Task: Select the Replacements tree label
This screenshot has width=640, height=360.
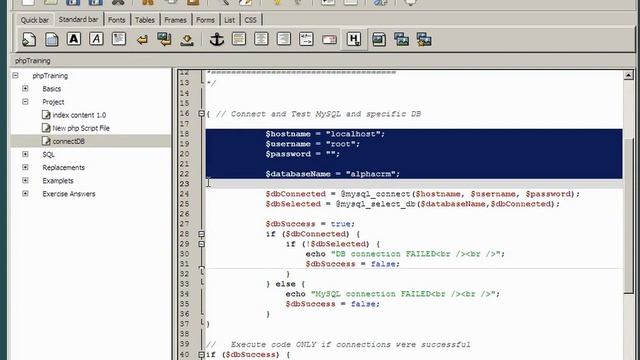Action: click(x=63, y=167)
